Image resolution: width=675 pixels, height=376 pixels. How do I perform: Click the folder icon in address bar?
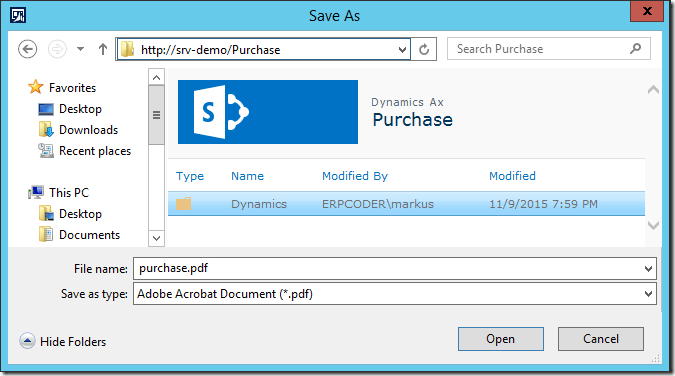click(127, 50)
